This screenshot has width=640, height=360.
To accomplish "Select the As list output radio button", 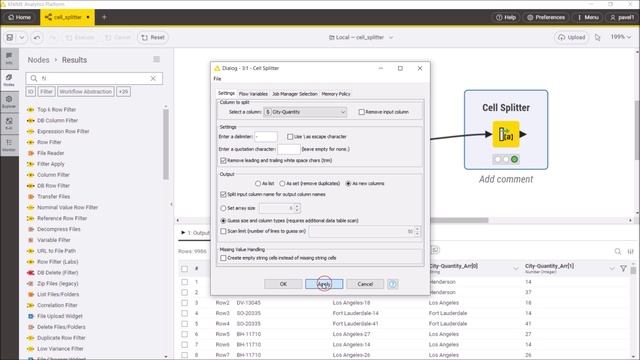I will coord(258,184).
